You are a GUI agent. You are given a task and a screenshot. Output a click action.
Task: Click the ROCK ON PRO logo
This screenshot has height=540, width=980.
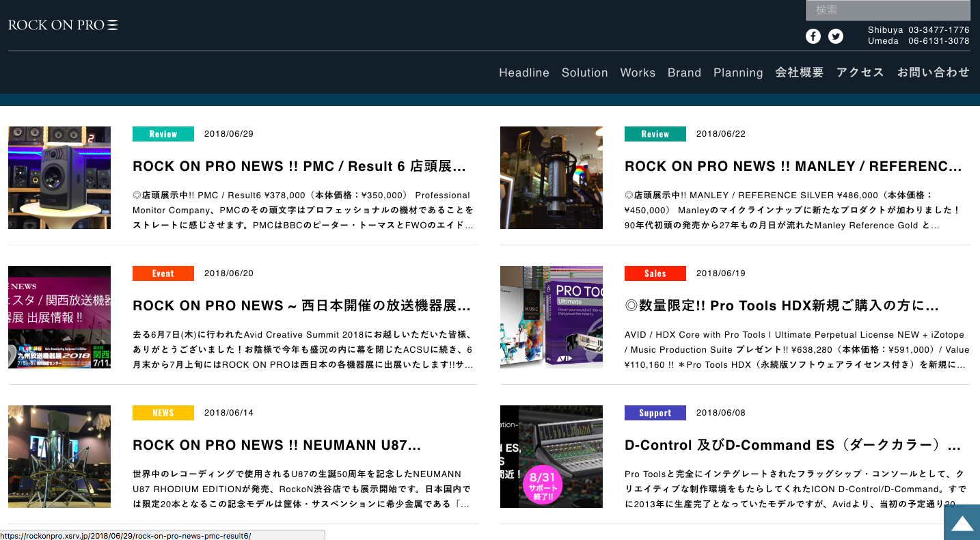[64, 25]
